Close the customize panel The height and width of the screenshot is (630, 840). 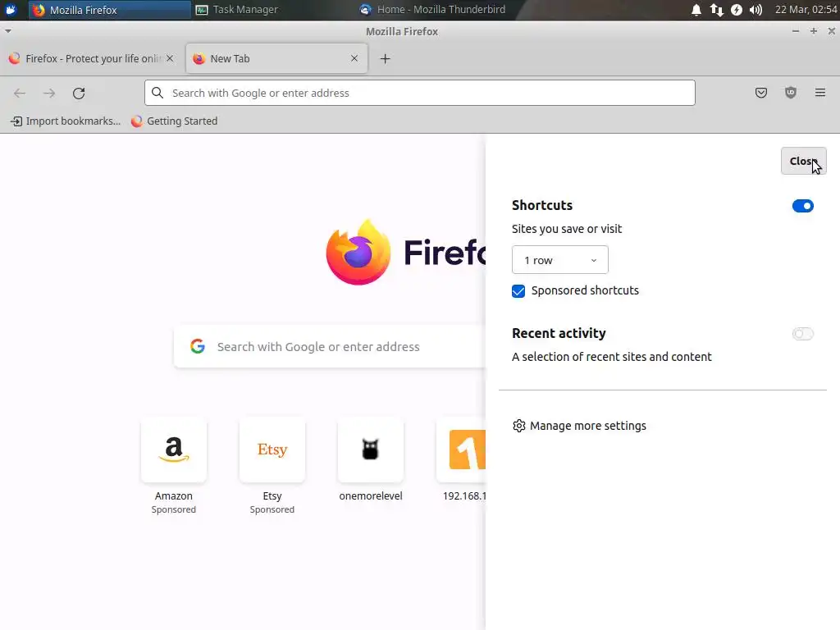pos(803,161)
